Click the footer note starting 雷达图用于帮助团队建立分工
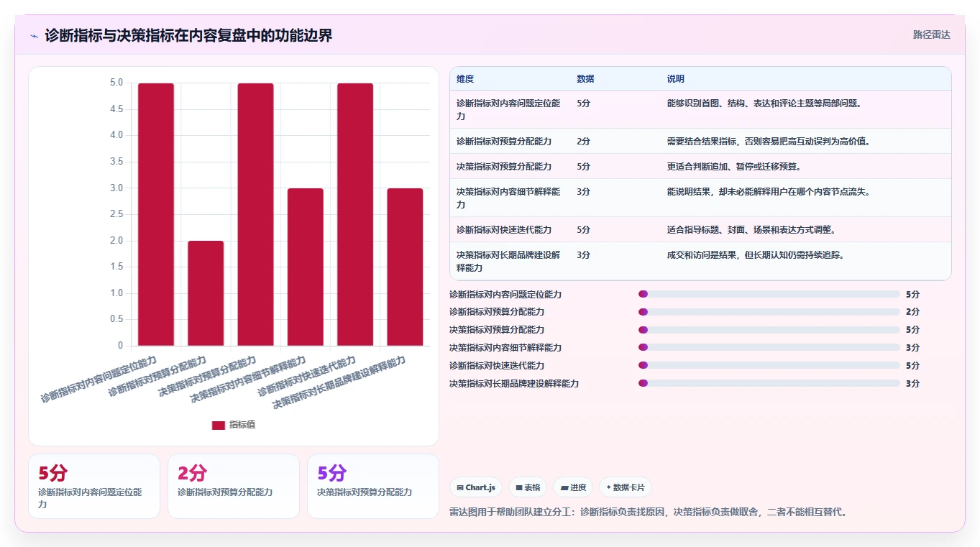Image resolution: width=980 pixels, height=547 pixels. point(649,512)
